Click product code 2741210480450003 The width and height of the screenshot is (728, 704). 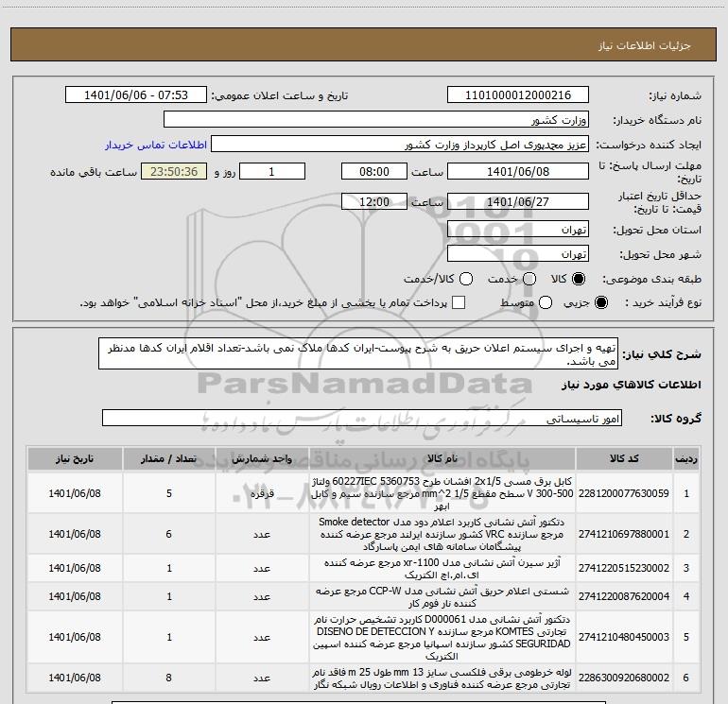point(624,637)
